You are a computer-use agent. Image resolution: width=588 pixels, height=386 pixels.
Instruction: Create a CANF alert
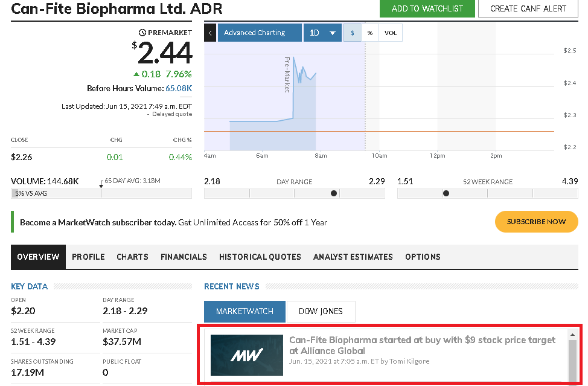tap(528, 8)
